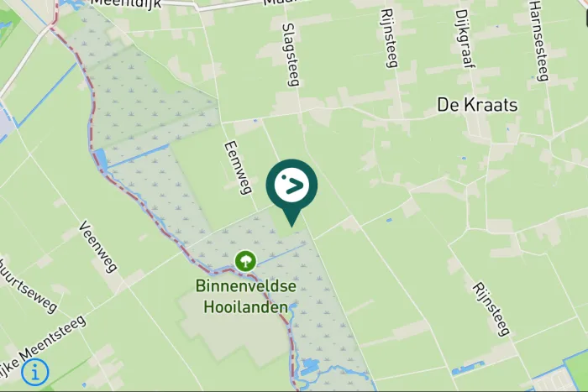This screenshot has width=588, height=392.
Task: Click the blue pond beside the dashed boundary
Action: (101, 159)
